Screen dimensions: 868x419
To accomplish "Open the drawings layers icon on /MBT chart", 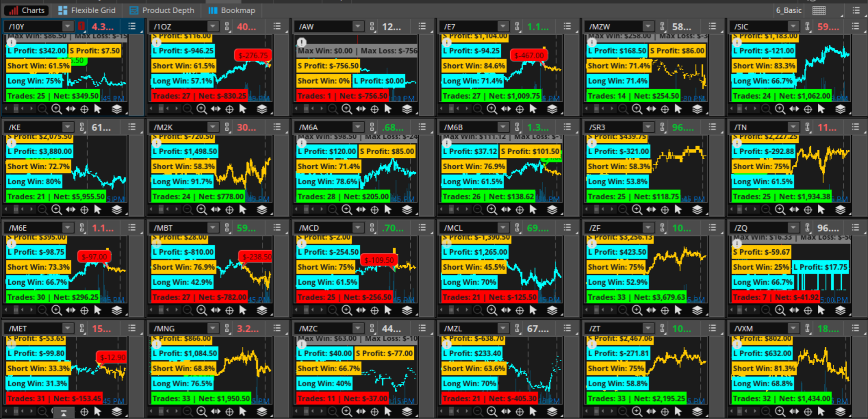I will [x=262, y=310].
